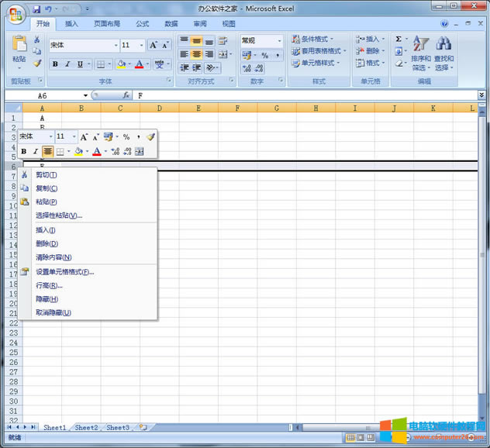
Task: Choose 隐藏(H) from the context menu
Action: (x=47, y=299)
